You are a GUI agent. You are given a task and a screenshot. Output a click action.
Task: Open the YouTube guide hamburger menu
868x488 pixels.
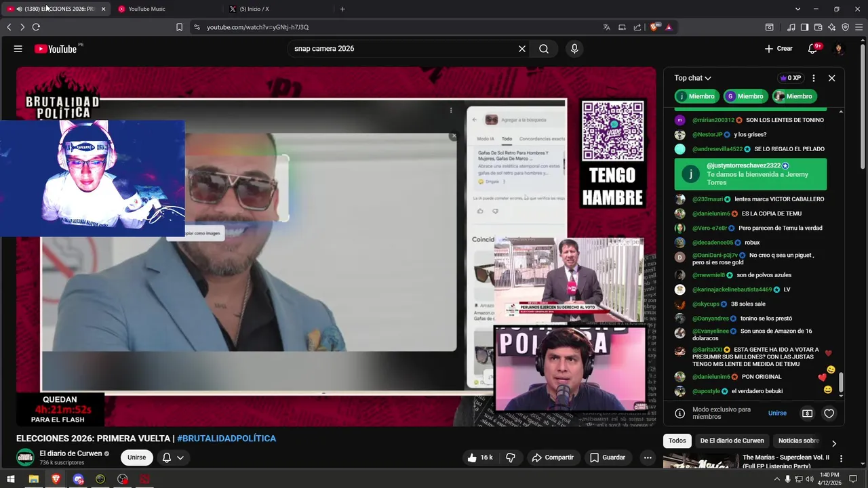(x=18, y=49)
